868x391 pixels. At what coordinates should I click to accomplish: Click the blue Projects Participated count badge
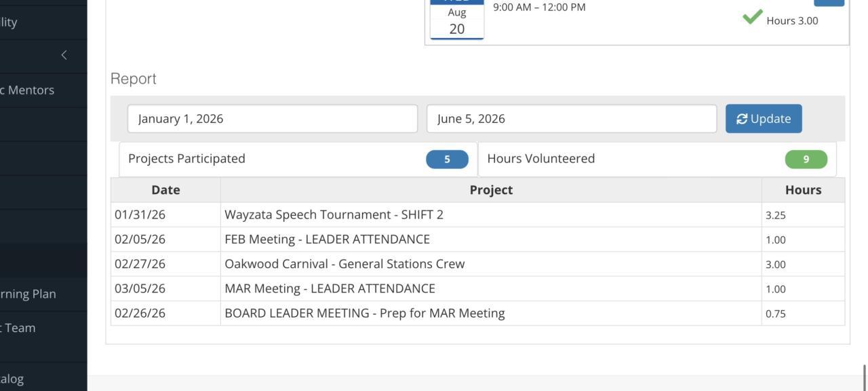point(447,159)
